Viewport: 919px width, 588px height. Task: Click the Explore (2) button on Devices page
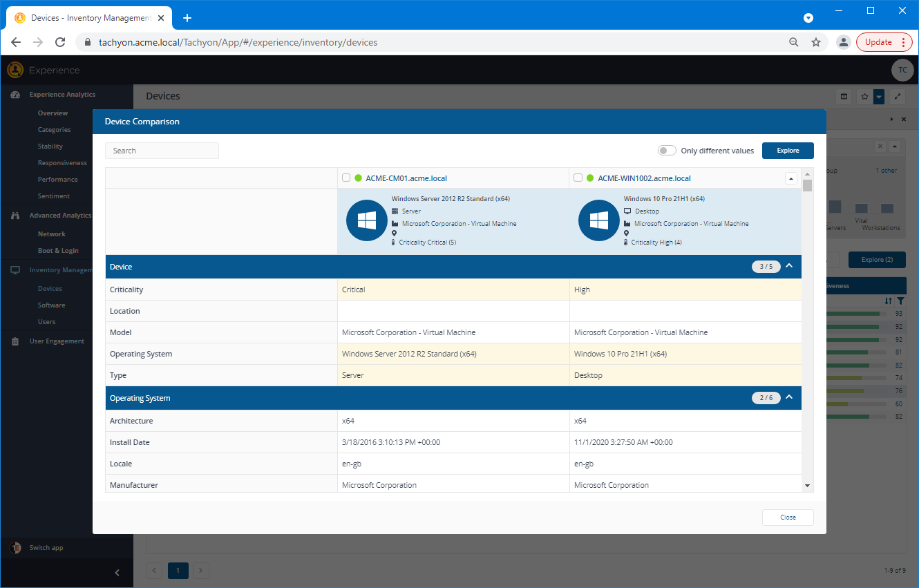(x=877, y=260)
